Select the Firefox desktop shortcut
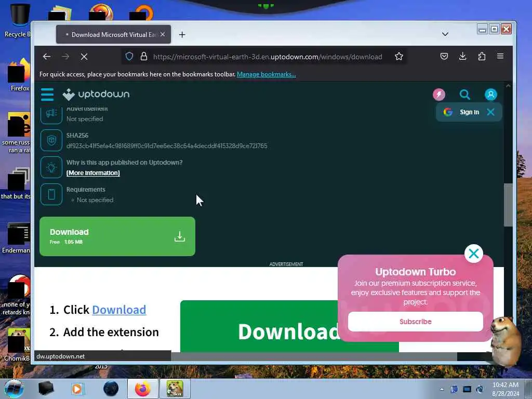532x399 pixels. (19, 75)
